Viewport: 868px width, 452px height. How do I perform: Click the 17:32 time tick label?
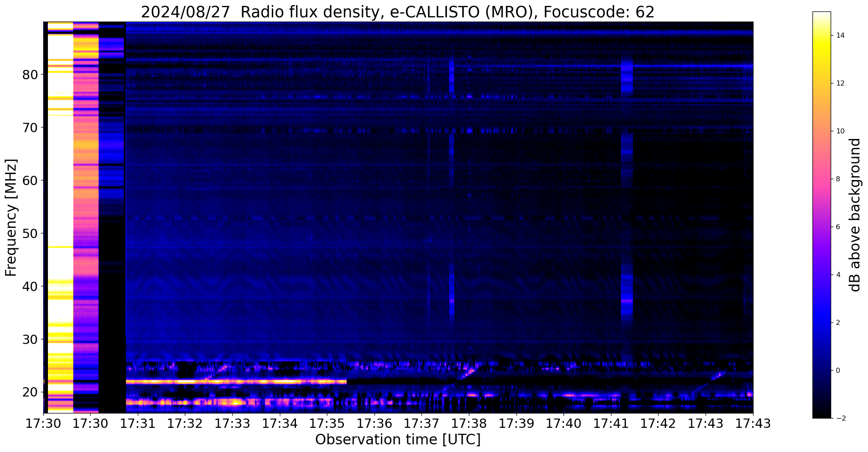(185, 423)
